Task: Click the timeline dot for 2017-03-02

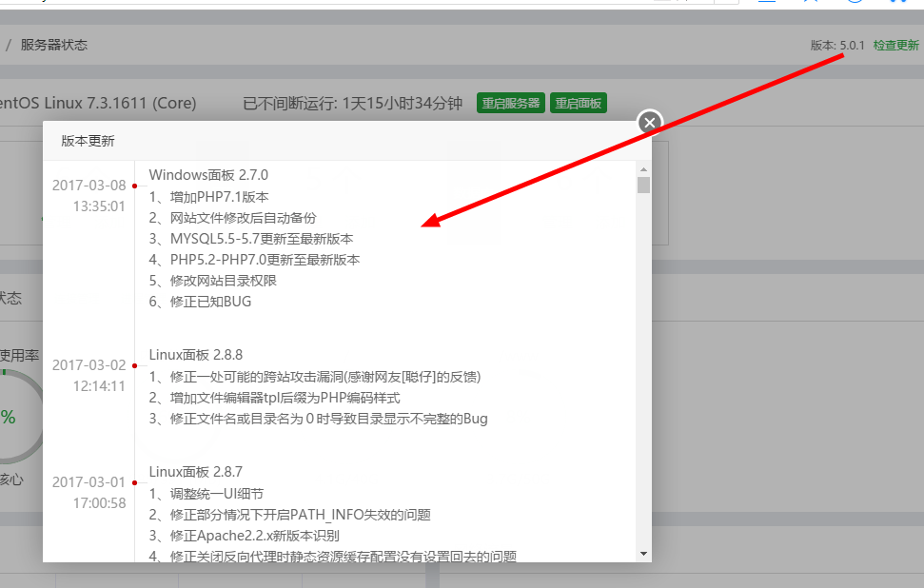Action: [x=135, y=366]
